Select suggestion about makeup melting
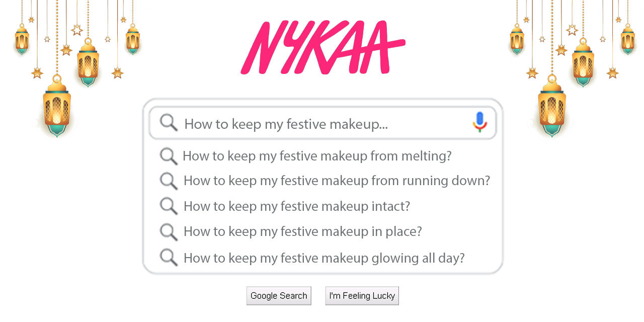 pyautogui.click(x=317, y=156)
